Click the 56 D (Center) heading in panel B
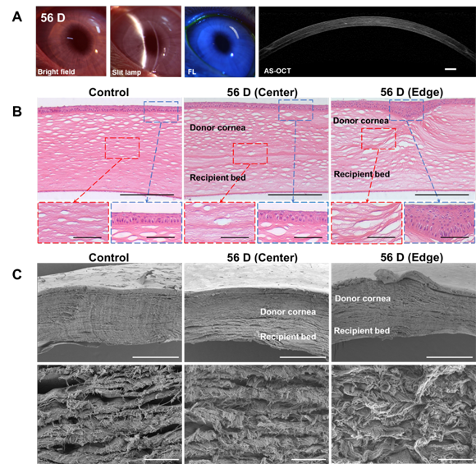The width and height of the screenshot is (476, 464). coord(263,92)
